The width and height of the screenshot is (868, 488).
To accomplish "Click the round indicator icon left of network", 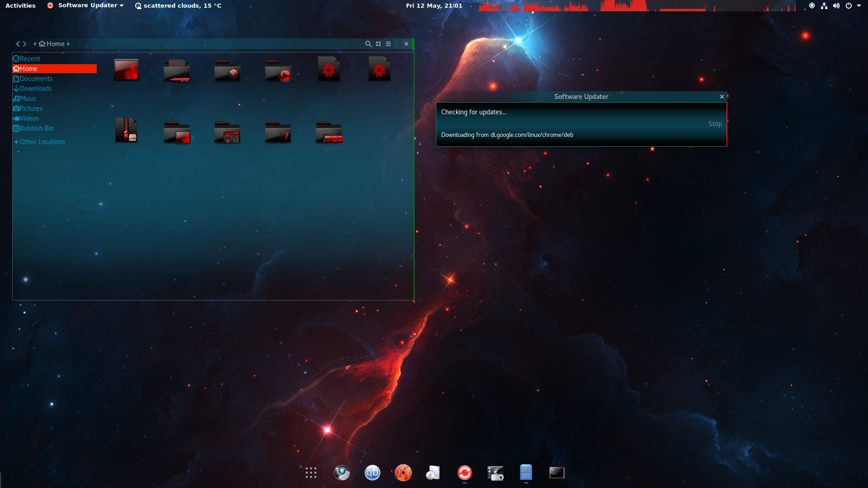I will pos(812,5).
